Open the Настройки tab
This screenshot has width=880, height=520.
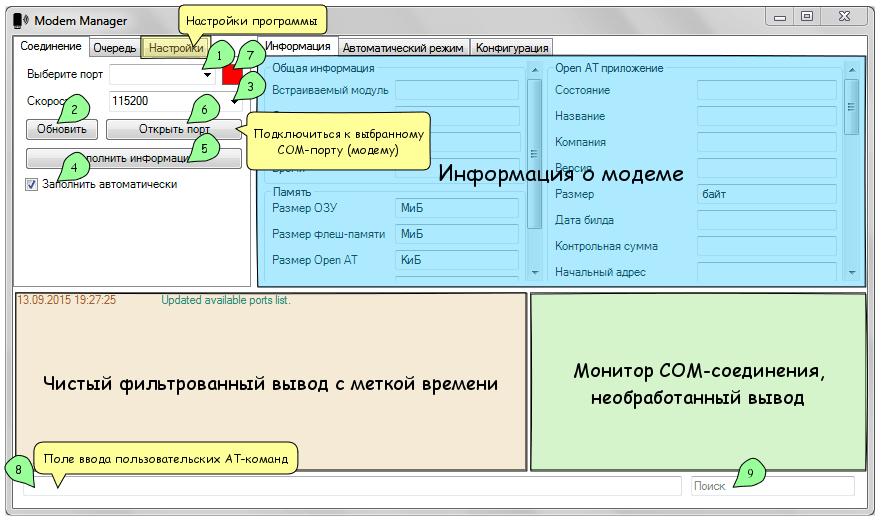pos(176,48)
